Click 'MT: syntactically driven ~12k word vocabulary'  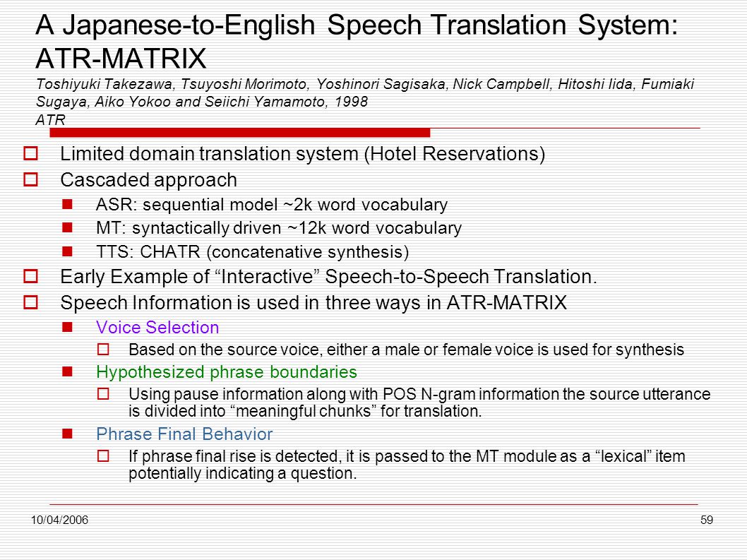coord(279,228)
